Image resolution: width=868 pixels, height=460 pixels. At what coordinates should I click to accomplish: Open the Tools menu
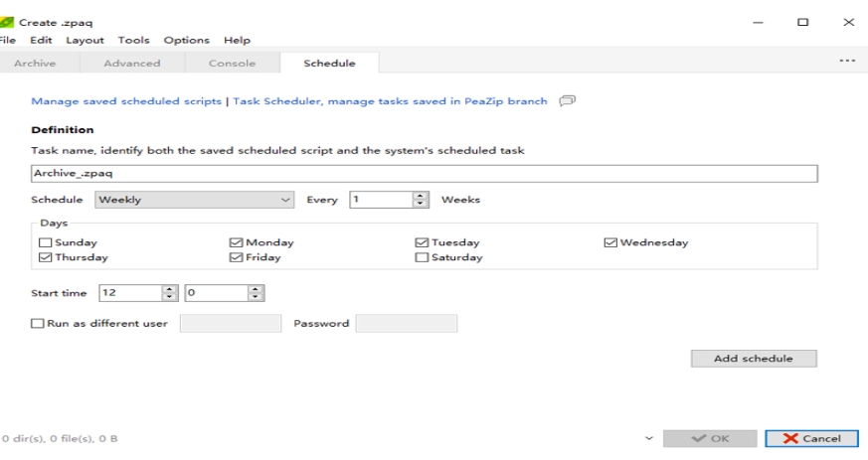pyautogui.click(x=133, y=40)
